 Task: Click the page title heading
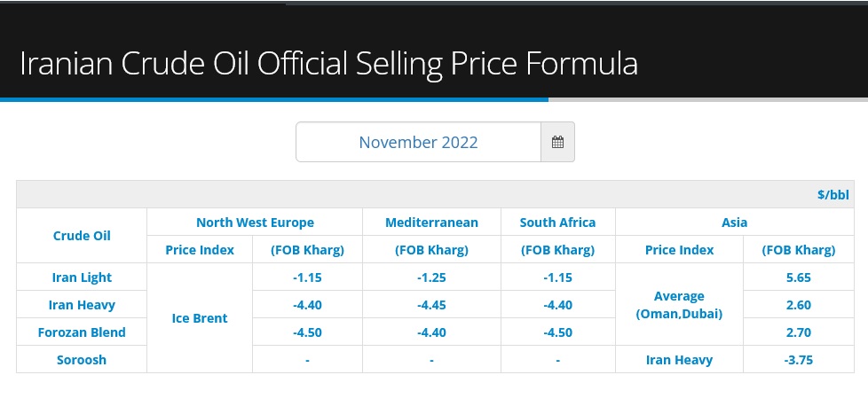click(x=328, y=64)
